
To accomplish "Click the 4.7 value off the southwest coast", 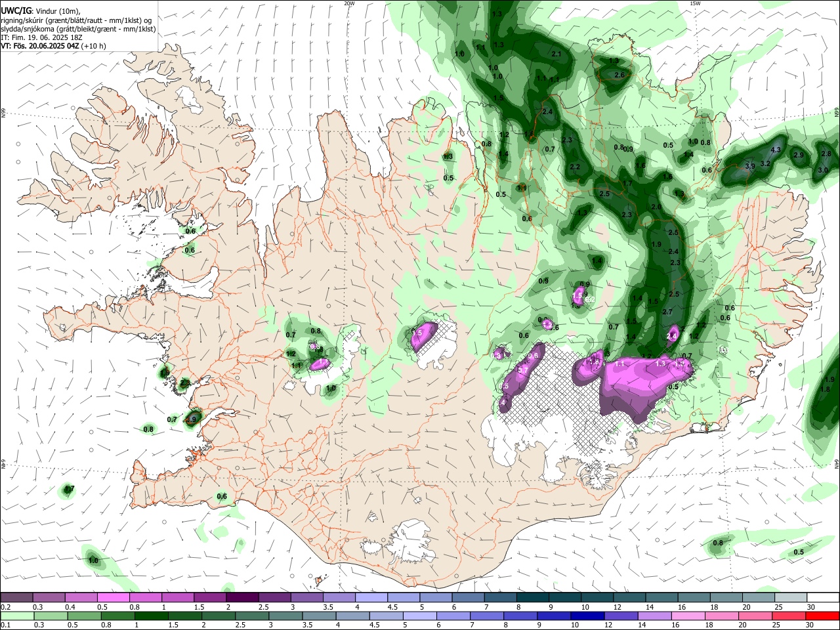I will pyautogui.click(x=69, y=489).
